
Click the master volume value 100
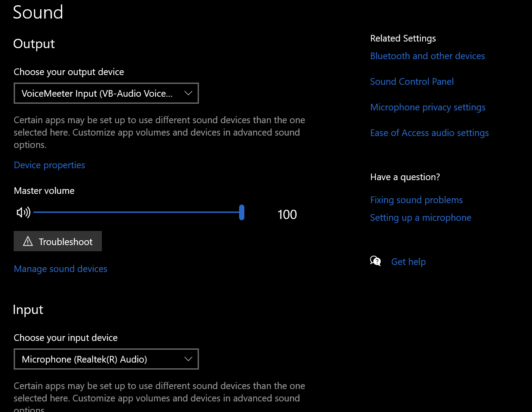(287, 215)
